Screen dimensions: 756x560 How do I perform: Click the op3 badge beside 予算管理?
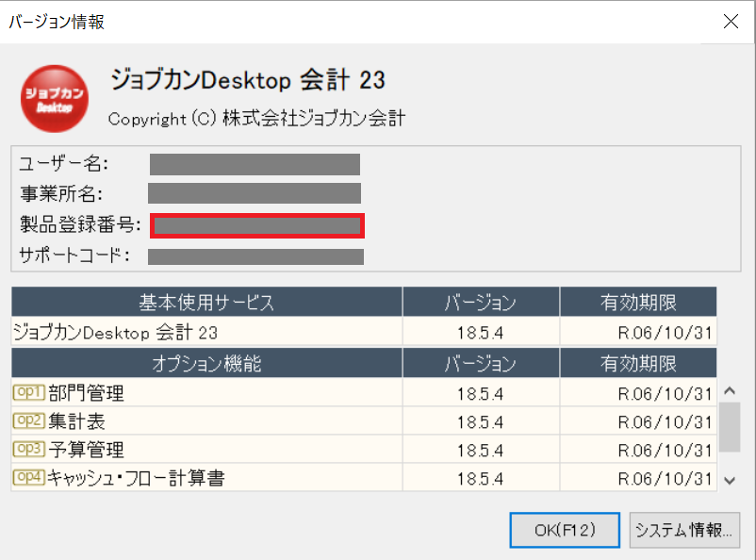pyautogui.click(x=29, y=449)
